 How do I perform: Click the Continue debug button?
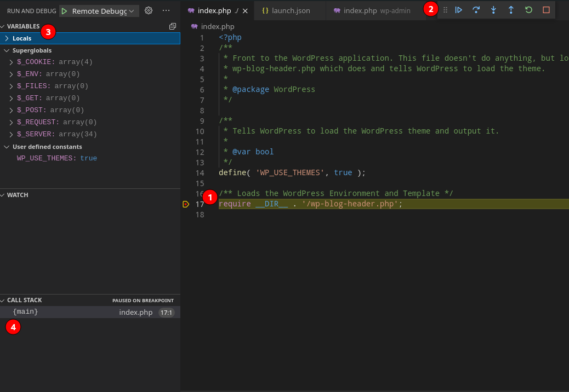459,10
